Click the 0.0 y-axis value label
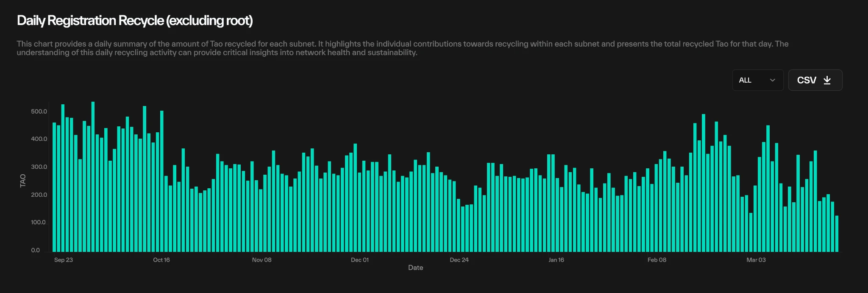Viewport: 868px width, 293px height. tap(36, 250)
